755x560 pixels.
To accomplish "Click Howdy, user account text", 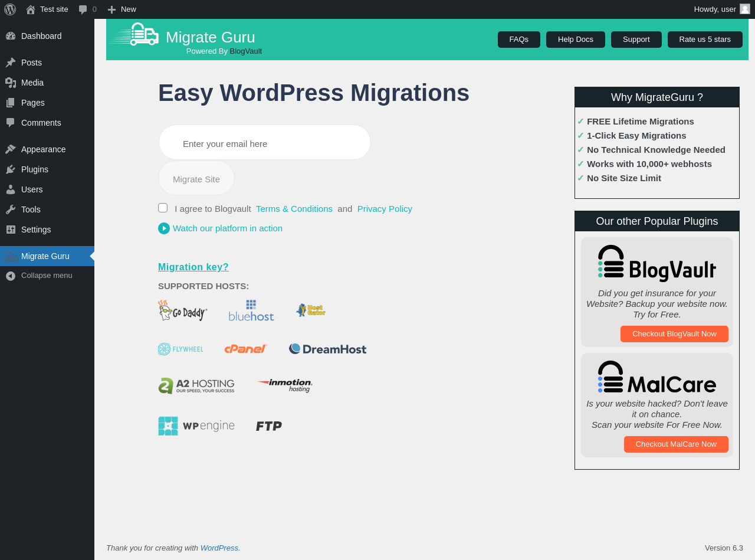I will pyautogui.click(x=715, y=9).
